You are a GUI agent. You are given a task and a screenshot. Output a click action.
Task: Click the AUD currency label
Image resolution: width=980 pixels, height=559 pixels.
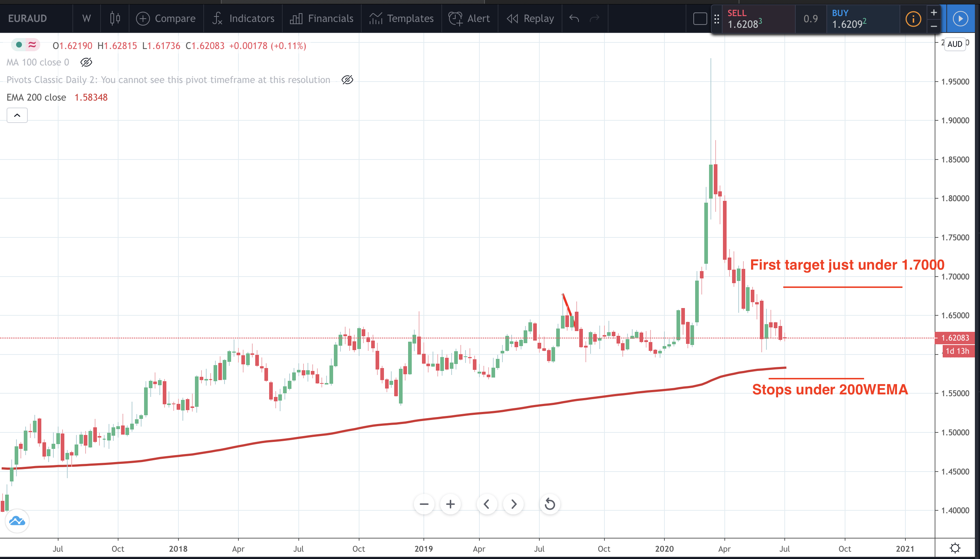click(955, 44)
